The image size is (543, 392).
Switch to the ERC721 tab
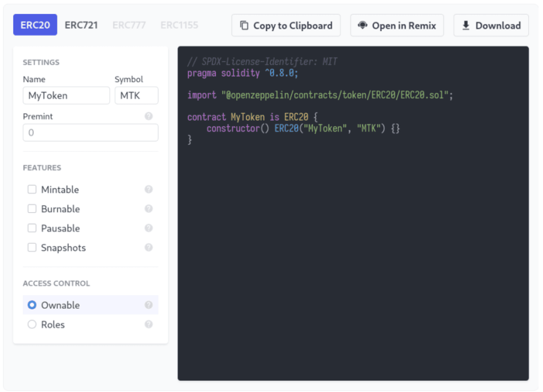[81, 25]
